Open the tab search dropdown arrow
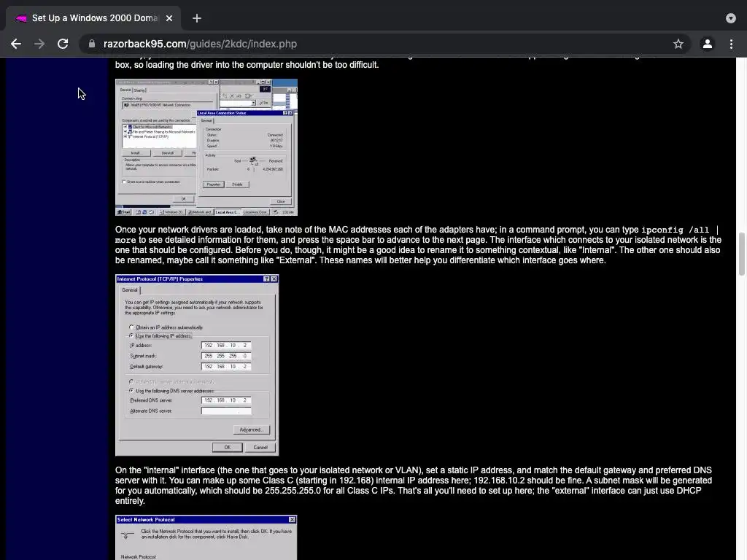 click(731, 18)
